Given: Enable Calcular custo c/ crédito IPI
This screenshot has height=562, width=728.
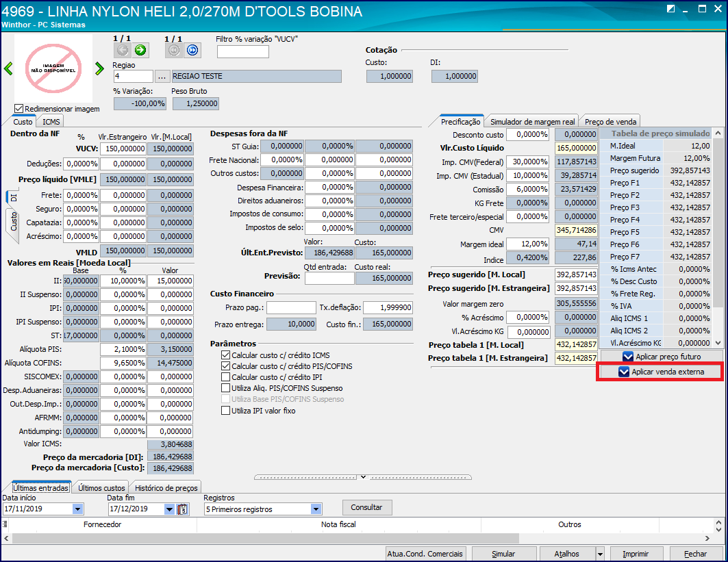Looking at the screenshot, I should [x=225, y=377].
